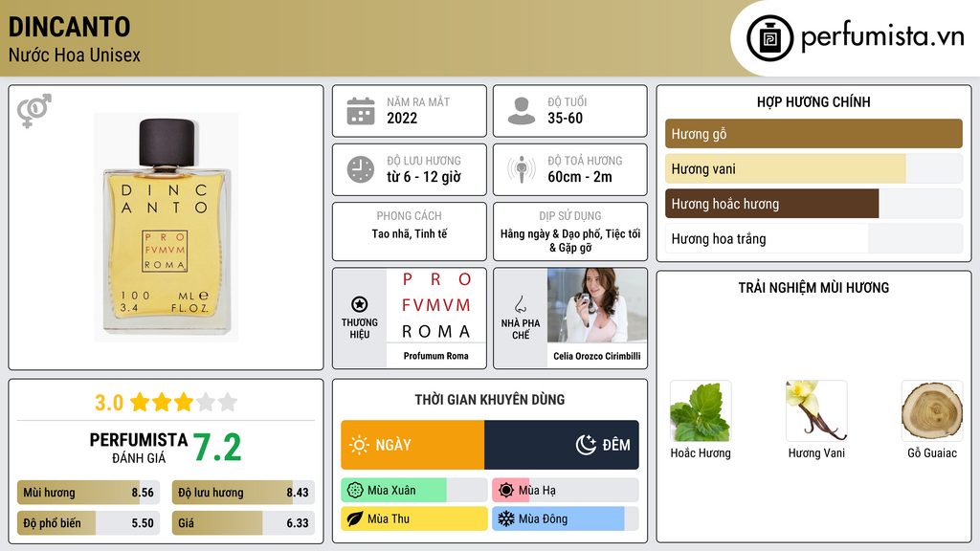980x551 pixels.
Task: Click the Hương gỗ accord bar
Action: coord(813,134)
